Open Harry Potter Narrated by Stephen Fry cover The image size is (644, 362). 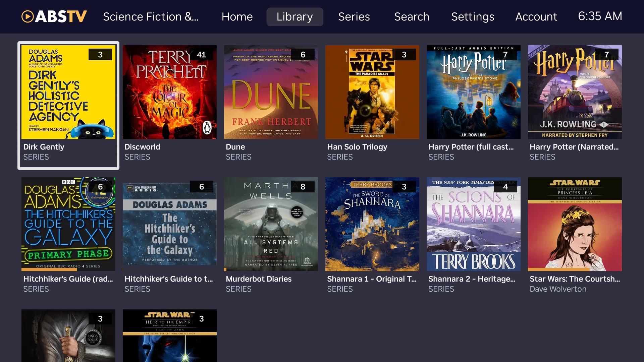pyautogui.click(x=575, y=92)
